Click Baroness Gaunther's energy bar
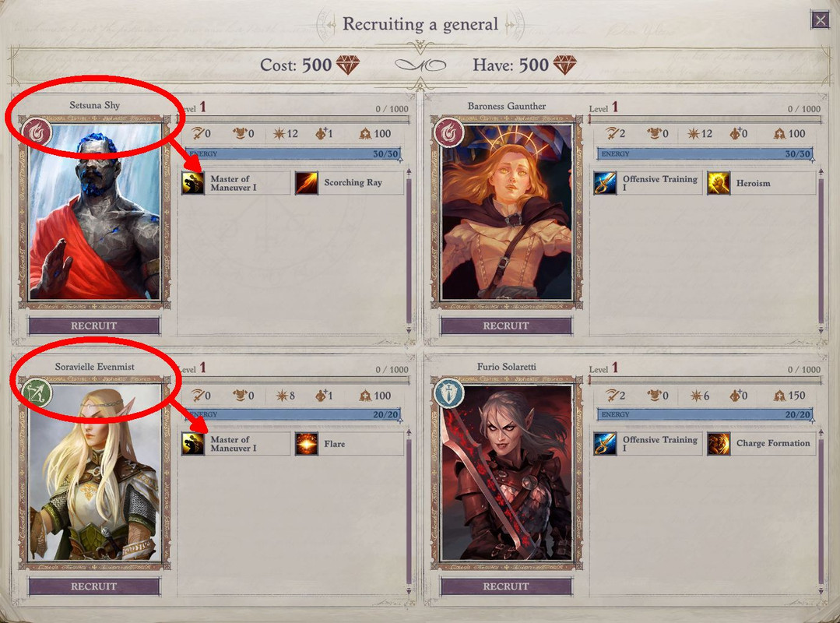The width and height of the screenshot is (840, 623). pos(705,153)
